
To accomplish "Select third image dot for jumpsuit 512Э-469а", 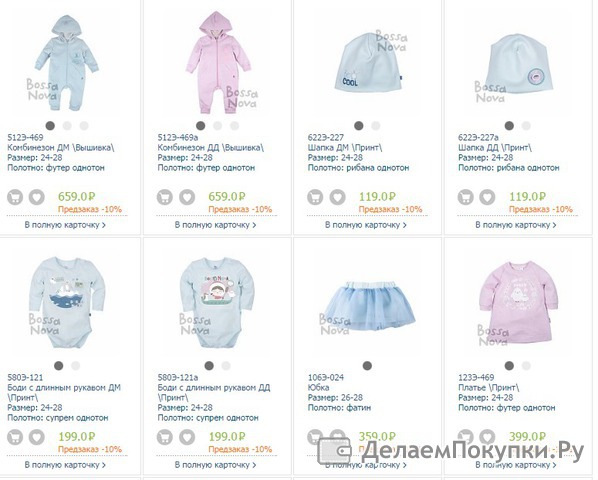I will [x=234, y=125].
